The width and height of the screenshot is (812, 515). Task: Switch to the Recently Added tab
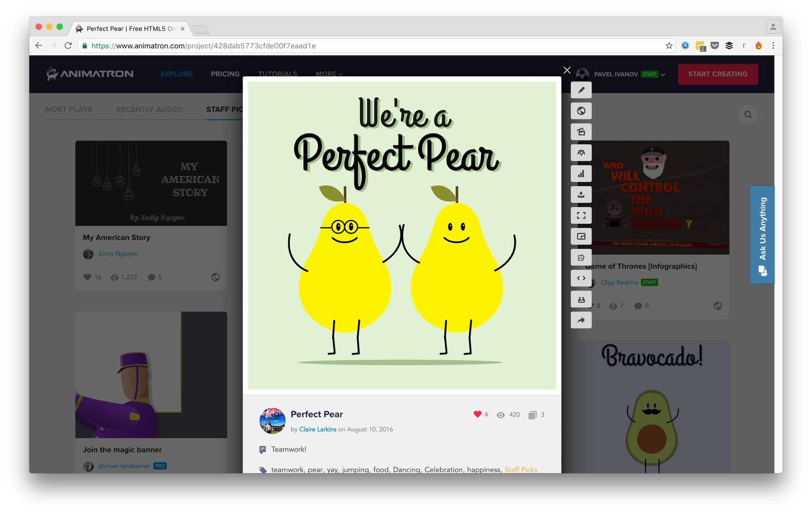pos(149,109)
